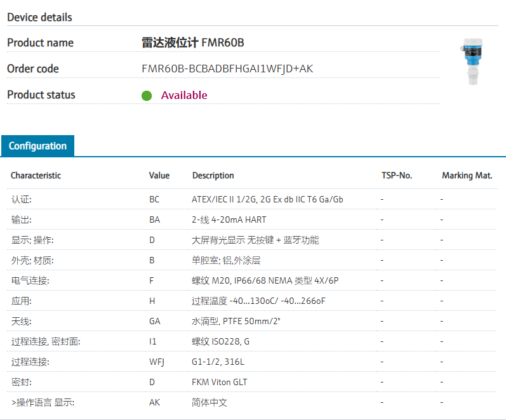Click the Value column header
This screenshot has width=506, height=420.
click(x=159, y=175)
